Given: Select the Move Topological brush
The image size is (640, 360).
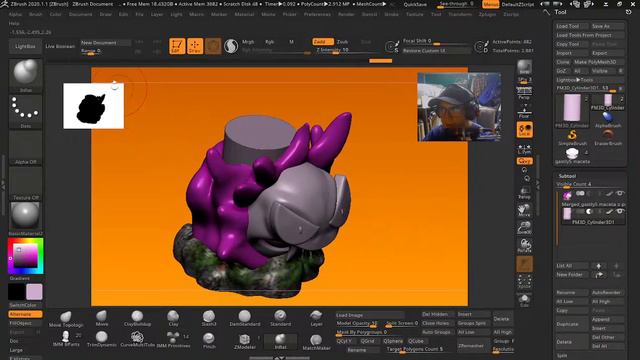Looking at the screenshot, I should pyautogui.click(x=66, y=319).
